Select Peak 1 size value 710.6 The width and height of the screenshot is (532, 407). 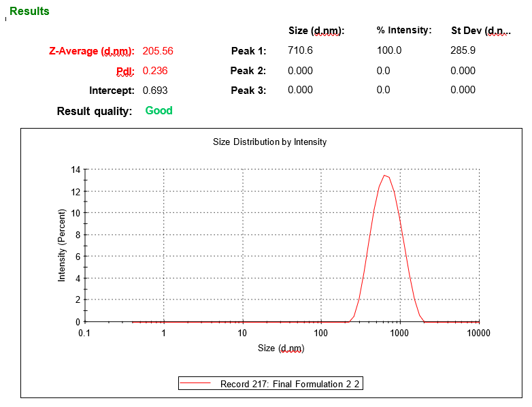pyautogui.click(x=300, y=51)
